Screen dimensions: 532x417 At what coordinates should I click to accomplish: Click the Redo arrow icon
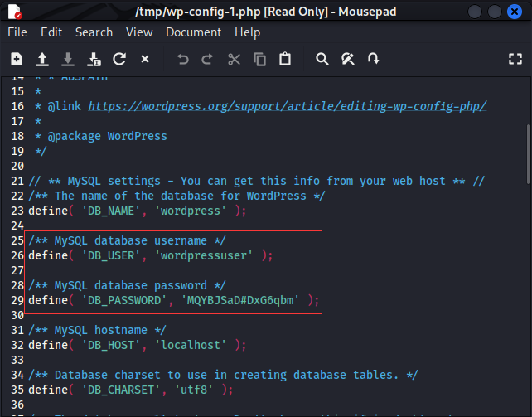(208, 59)
